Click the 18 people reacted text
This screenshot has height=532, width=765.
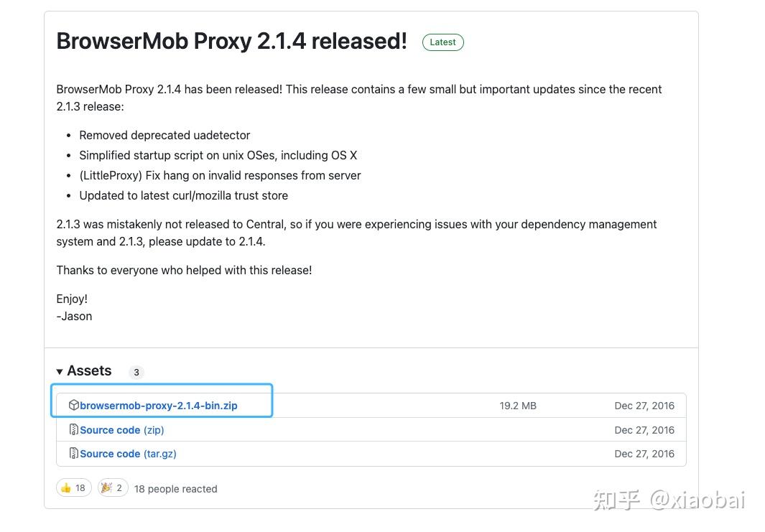[175, 489]
